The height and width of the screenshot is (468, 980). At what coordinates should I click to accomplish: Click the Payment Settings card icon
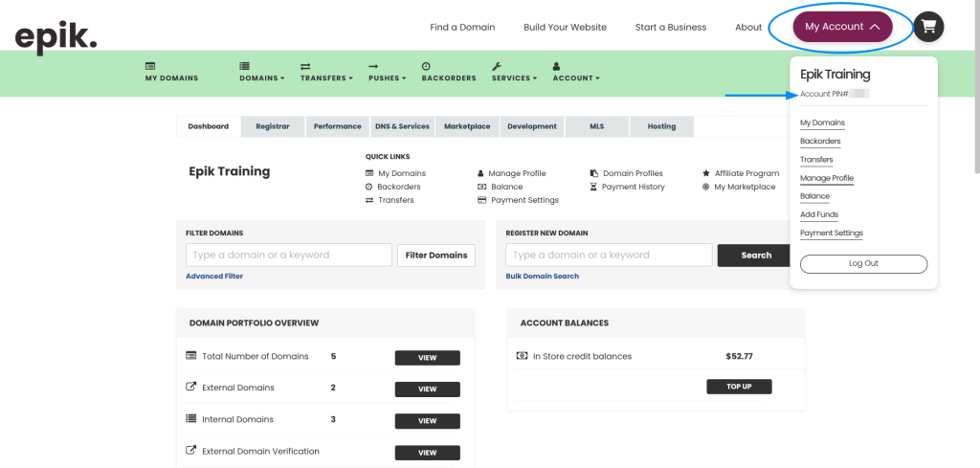pyautogui.click(x=481, y=200)
